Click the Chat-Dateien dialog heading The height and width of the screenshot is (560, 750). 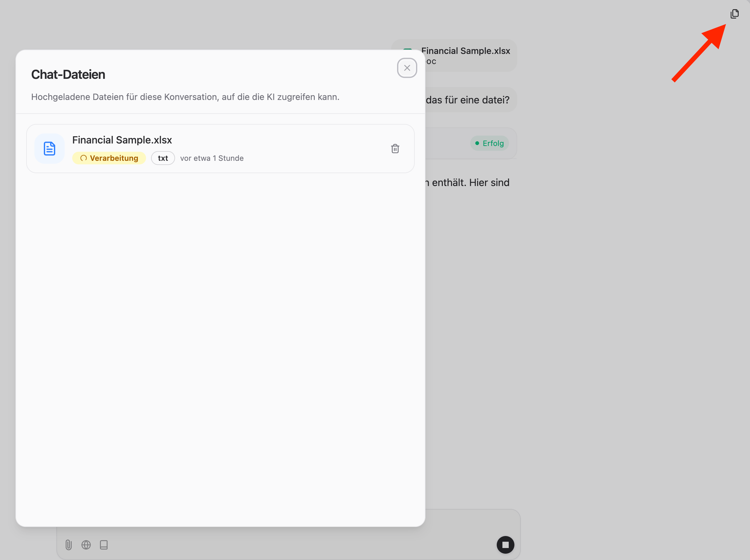(x=68, y=75)
